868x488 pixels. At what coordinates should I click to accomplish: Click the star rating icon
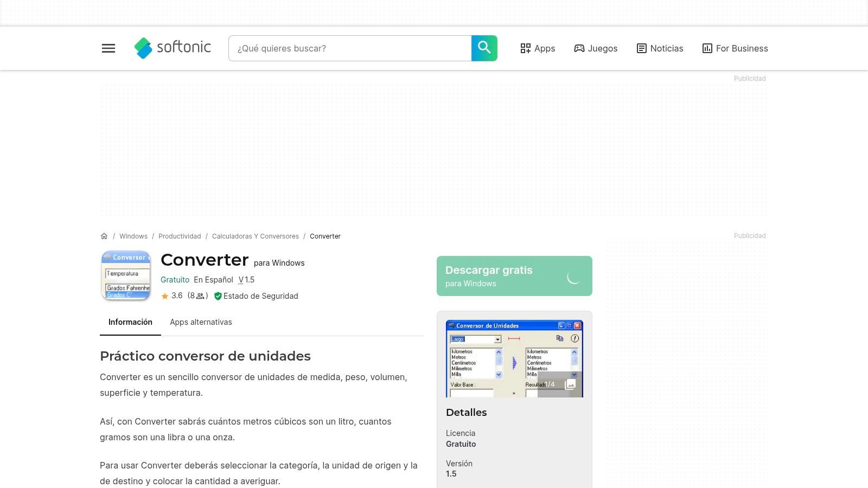coord(165,296)
